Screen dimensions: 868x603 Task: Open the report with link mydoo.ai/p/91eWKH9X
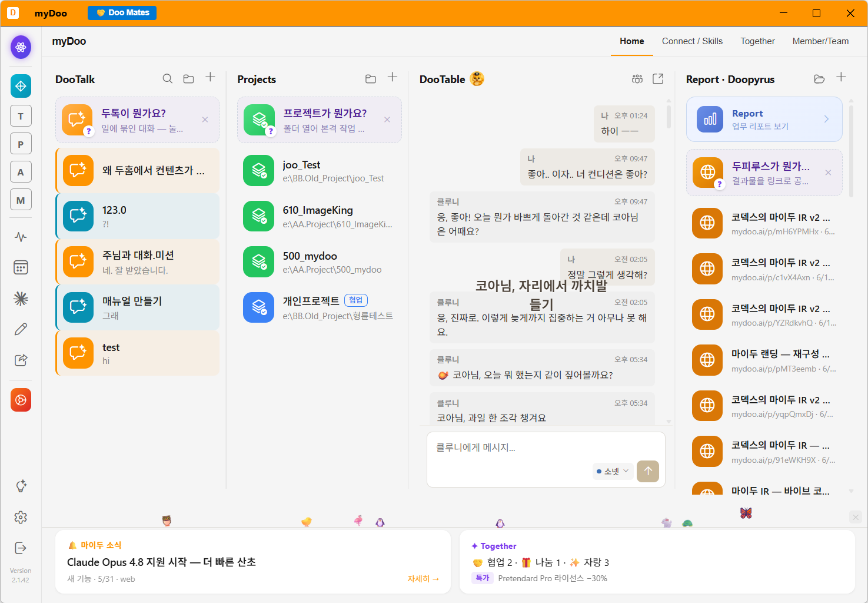click(x=764, y=451)
